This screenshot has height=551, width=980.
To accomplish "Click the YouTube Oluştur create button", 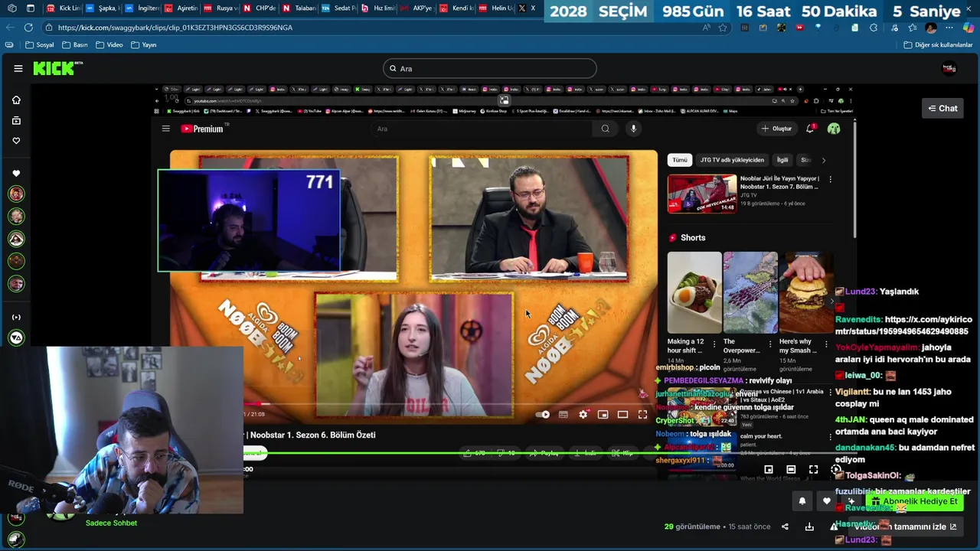I will (776, 129).
